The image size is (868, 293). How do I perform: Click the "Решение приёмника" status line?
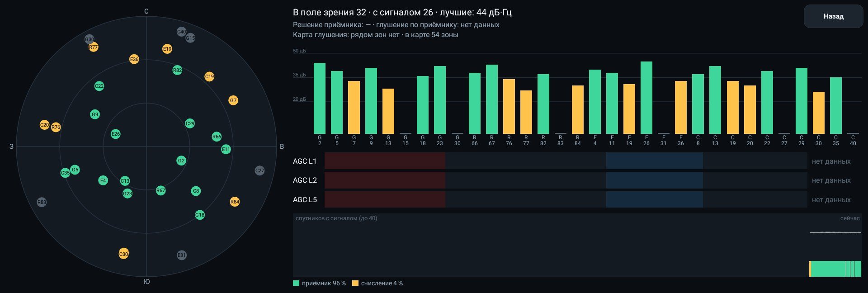[396, 25]
